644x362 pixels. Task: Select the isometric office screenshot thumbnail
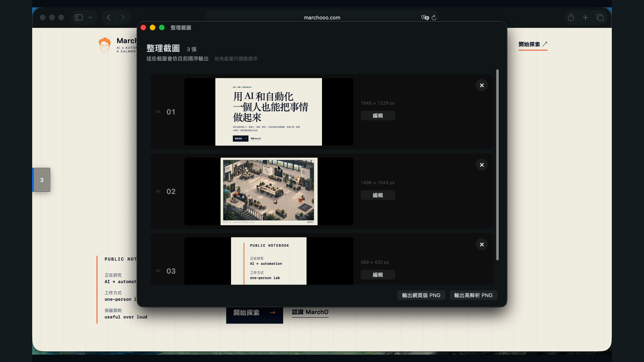tap(269, 191)
